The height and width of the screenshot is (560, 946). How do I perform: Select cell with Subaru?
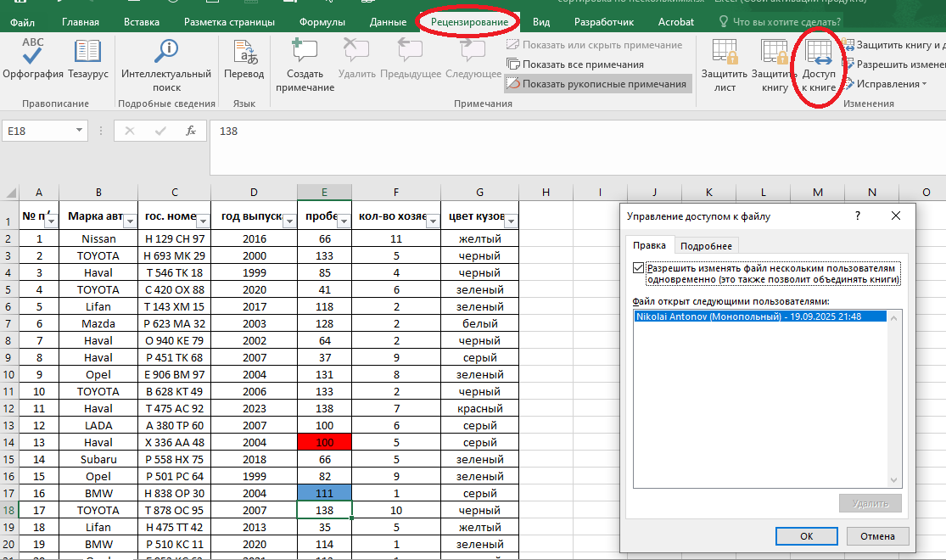pyautogui.click(x=98, y=459)
